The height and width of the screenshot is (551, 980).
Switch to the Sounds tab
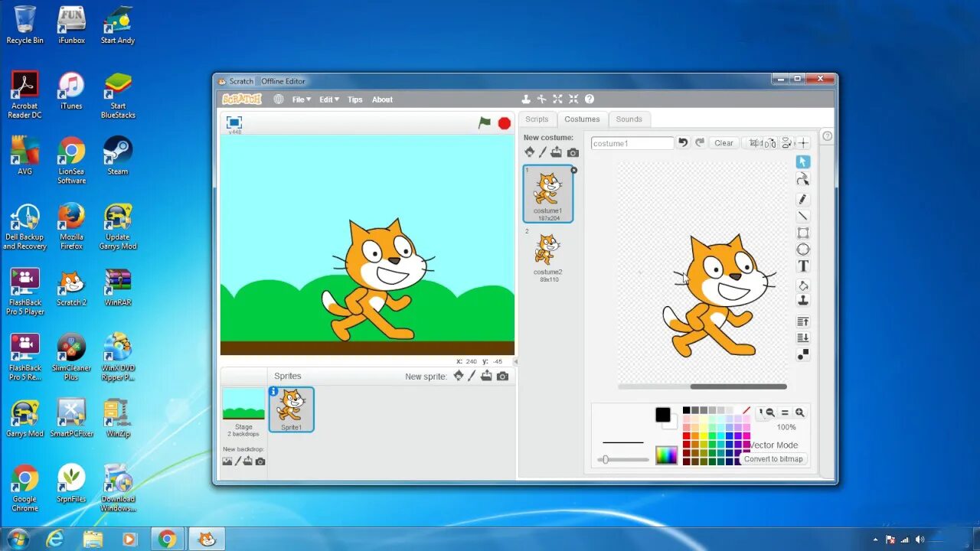629,119
